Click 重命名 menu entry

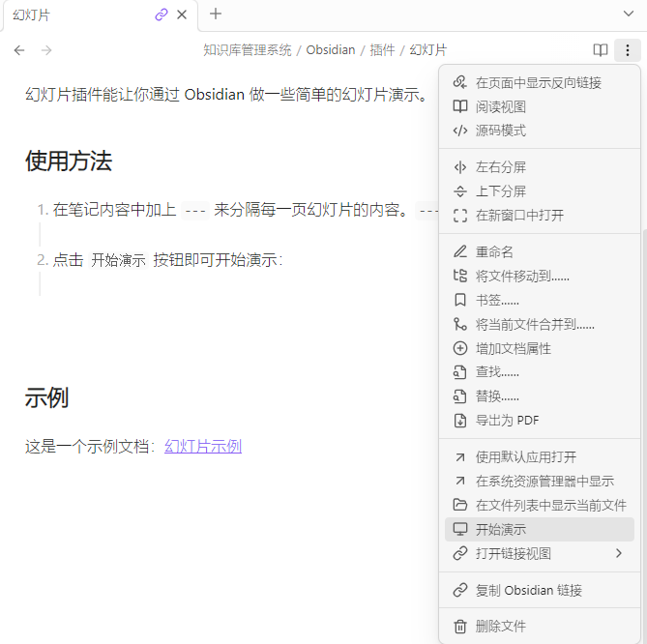pos(540,251)
